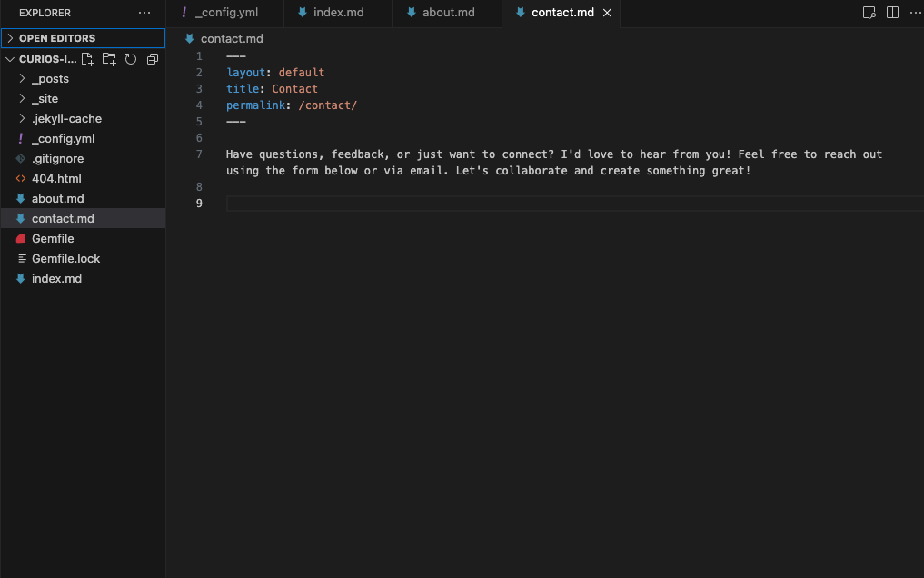This screenshot has height=578, width=924.
Task: Split the editor into two panes
Action: point(891,12)
